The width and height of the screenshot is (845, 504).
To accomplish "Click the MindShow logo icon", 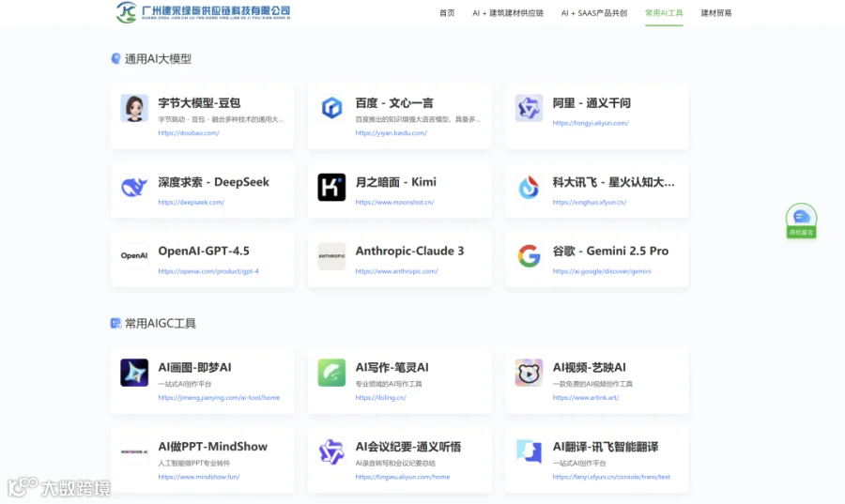I will [x=134, y=451].
